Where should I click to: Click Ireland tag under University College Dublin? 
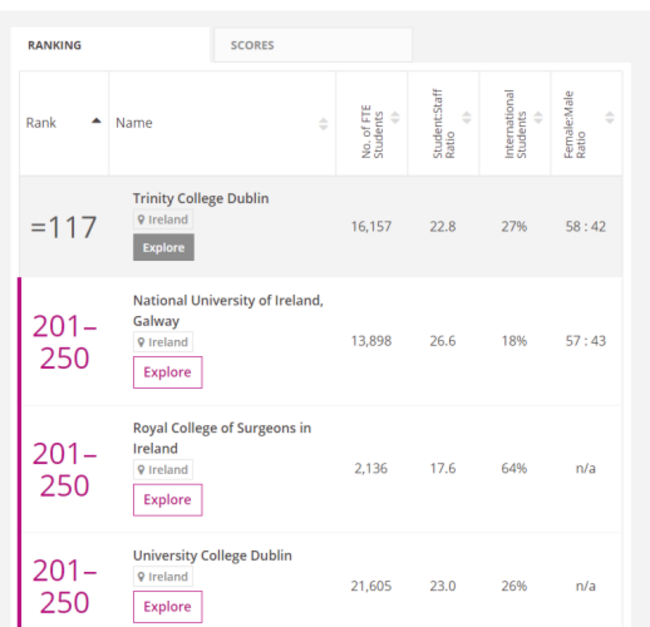(x=163, y=576)
